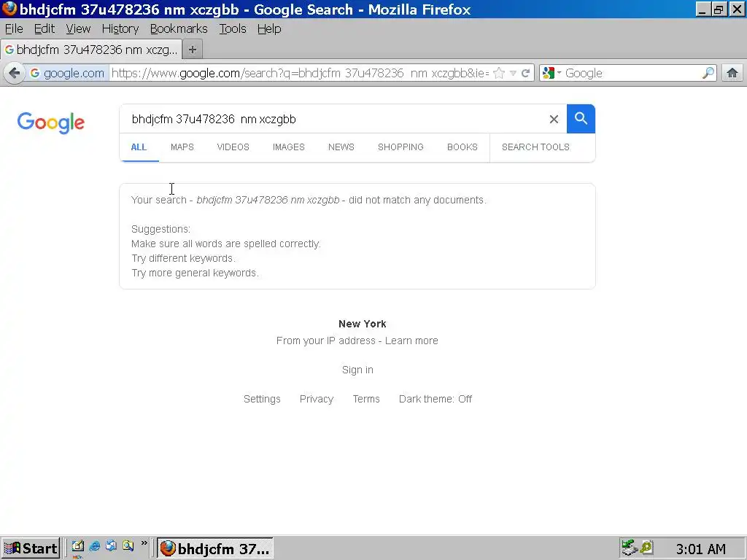Image resolution: width=747 pixels, height=560 pixels.
Task: Minimize the Firefox window
Action: pos(702,9)
